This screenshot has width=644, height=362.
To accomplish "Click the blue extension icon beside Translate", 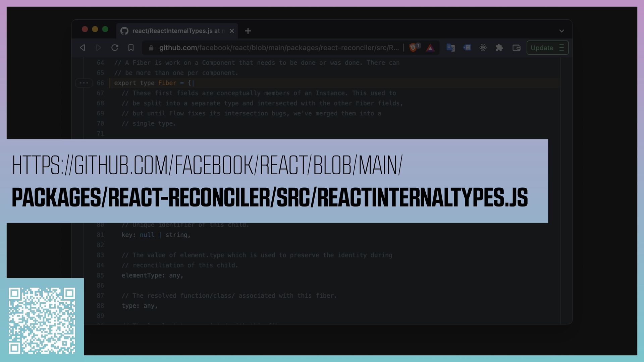I will point(467,48).
